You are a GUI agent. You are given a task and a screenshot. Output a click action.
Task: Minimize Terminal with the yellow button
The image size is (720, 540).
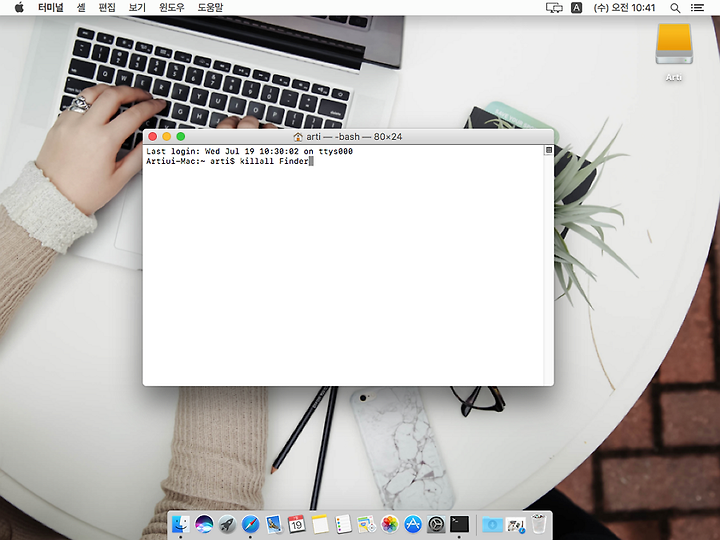[x=167, y=136]
